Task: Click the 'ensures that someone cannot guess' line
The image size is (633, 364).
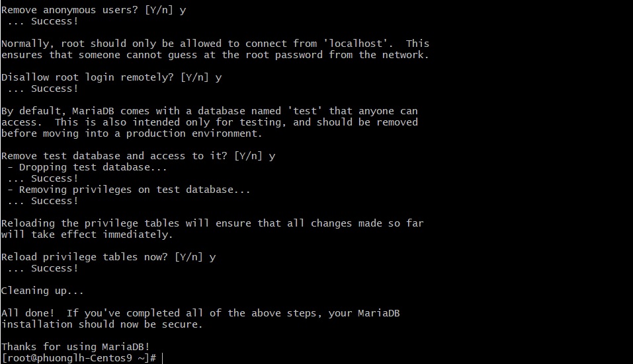Action: (x=215, y=55)
